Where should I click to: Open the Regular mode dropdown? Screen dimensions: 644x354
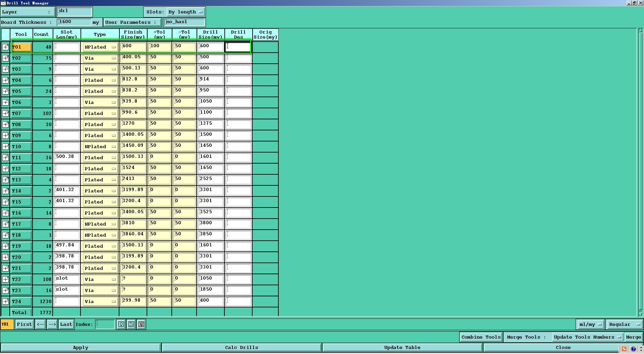pos(624,324)
